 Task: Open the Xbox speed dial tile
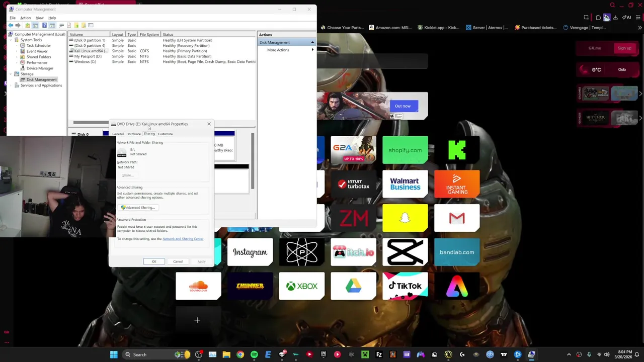[302, 286]
